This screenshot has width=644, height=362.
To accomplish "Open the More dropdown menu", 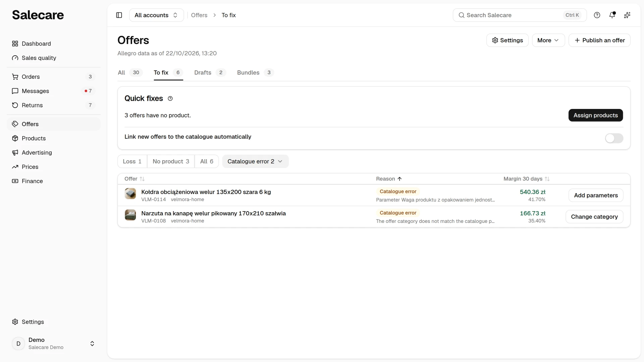I will pyautogui.click(x=548, y=40).
